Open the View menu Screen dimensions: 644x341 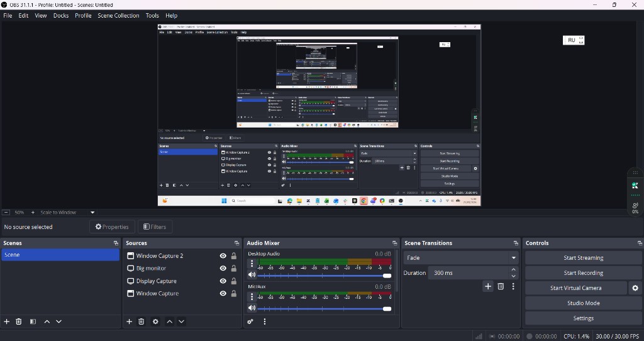(x=41, y=15)
